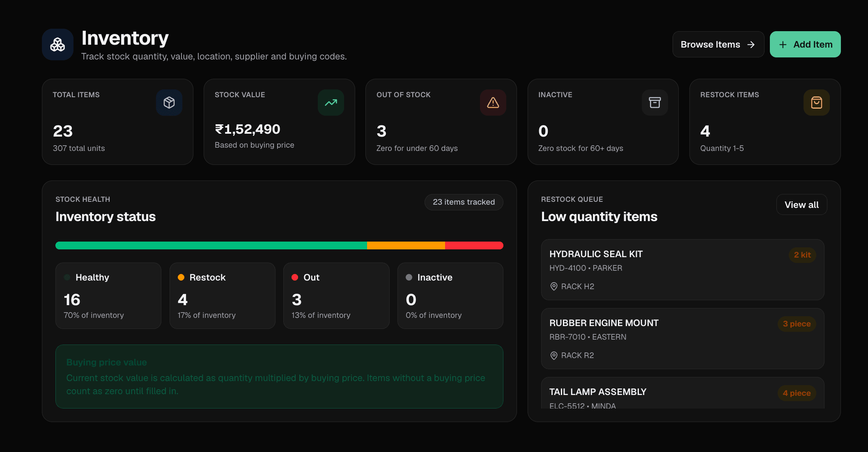Select the Healthy status tile
Image resolution: width=868 pixels, height=452 pixels.
(108, 296)
